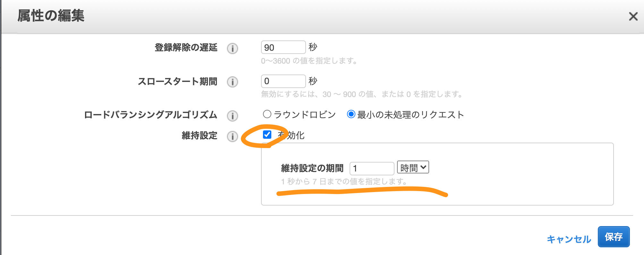Click the 保存 button

point(614,237)
